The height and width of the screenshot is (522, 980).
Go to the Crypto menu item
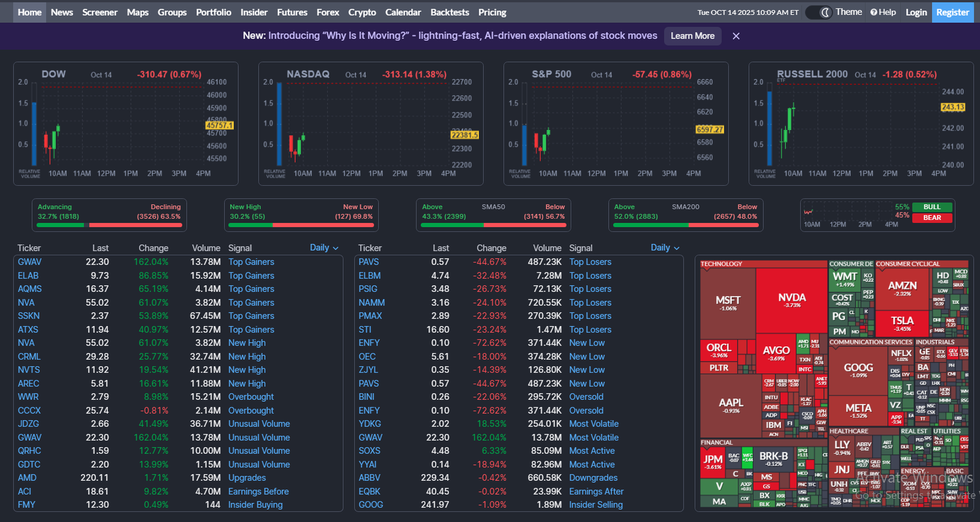(362, 12)
